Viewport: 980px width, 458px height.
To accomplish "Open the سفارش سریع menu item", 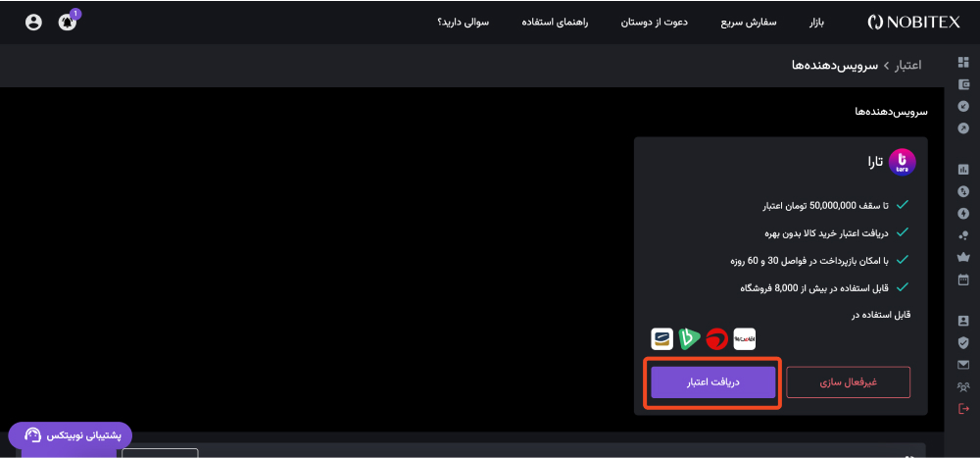I will [749, 23].
